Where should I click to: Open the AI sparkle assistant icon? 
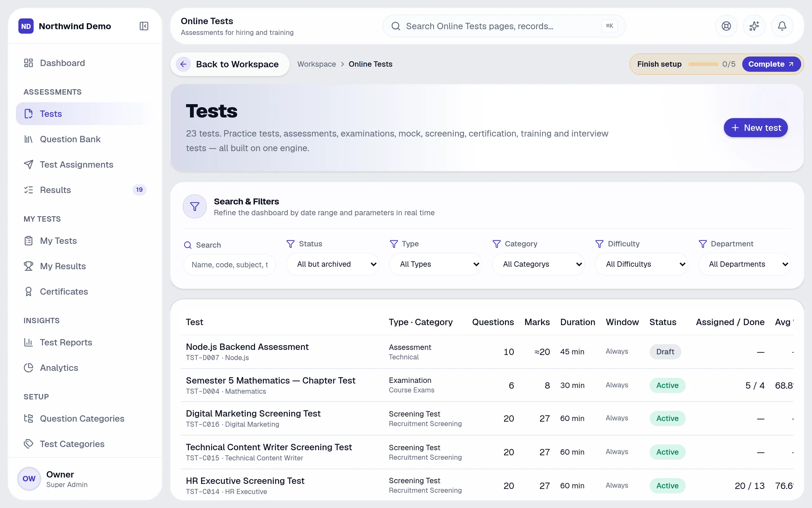[754, 26]
